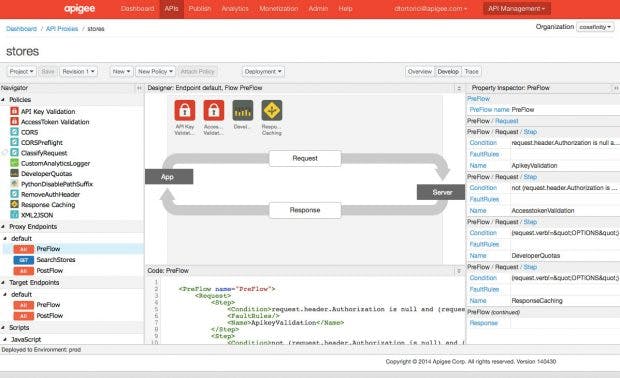The width and height of the screenshot is (620, 378).
Task: Click the Response box in flow diagram
Action: point(305,210)
